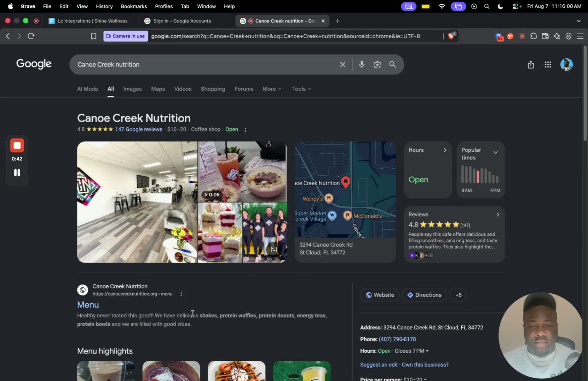Expand the +5 more actions chip
Image resolution: width=588 pixels, height=381 pixels.
[x=458, y=295]
